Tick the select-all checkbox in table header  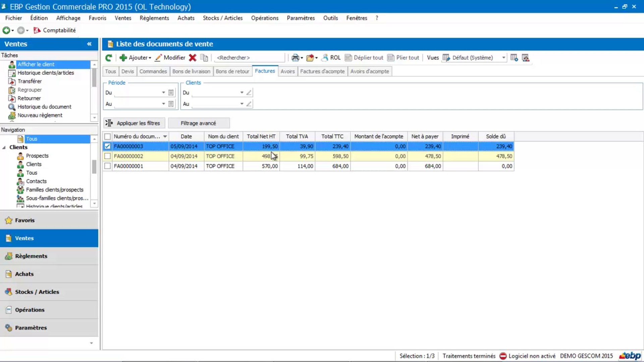[107, 136]
